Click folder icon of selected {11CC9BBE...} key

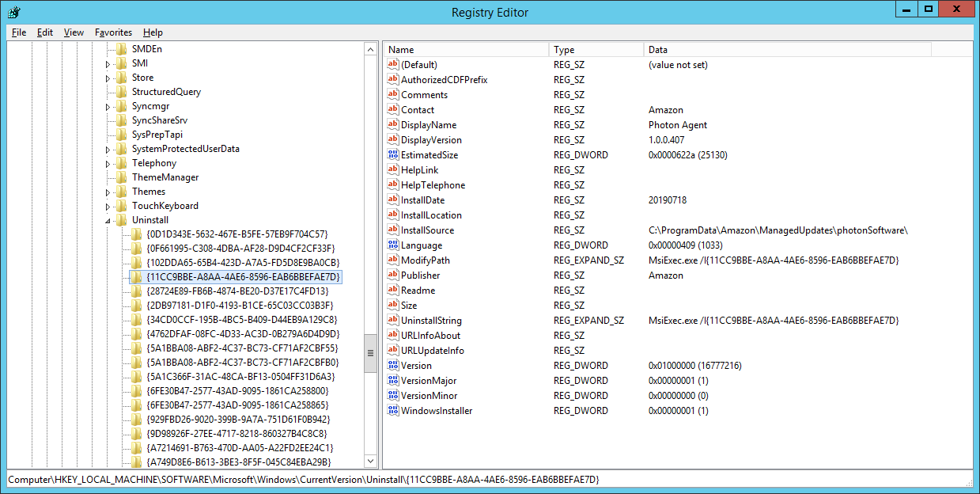pos(136,277)
